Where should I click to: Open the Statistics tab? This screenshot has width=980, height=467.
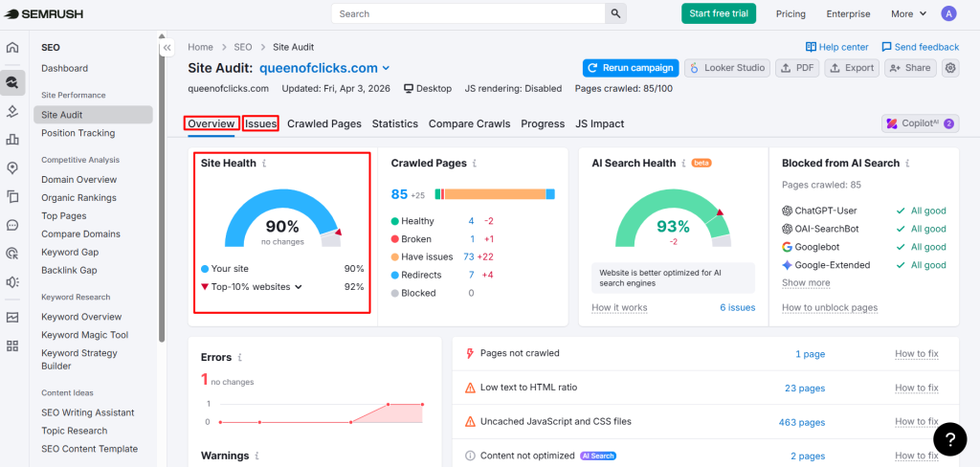[x=395, y=123]
